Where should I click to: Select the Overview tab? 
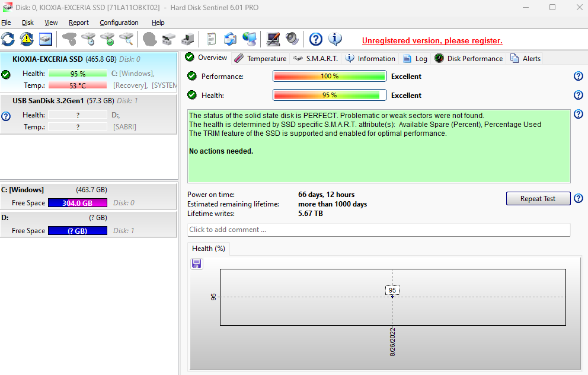[206, 58]
